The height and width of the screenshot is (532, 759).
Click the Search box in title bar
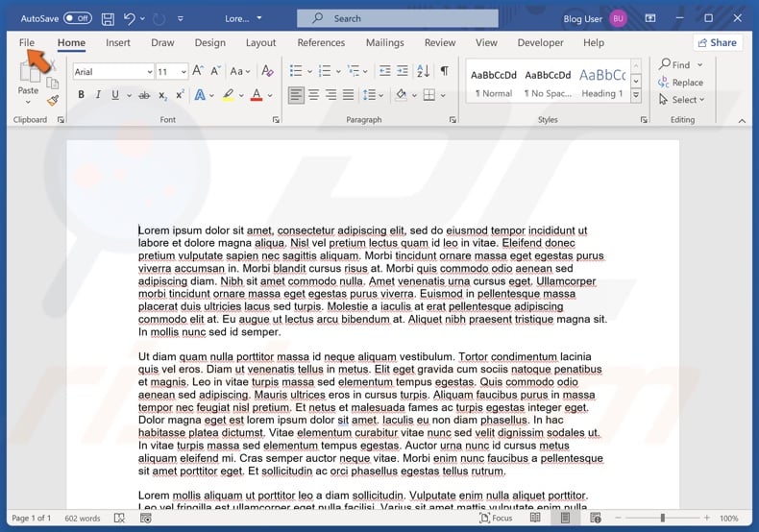click(x=398, y=18)
